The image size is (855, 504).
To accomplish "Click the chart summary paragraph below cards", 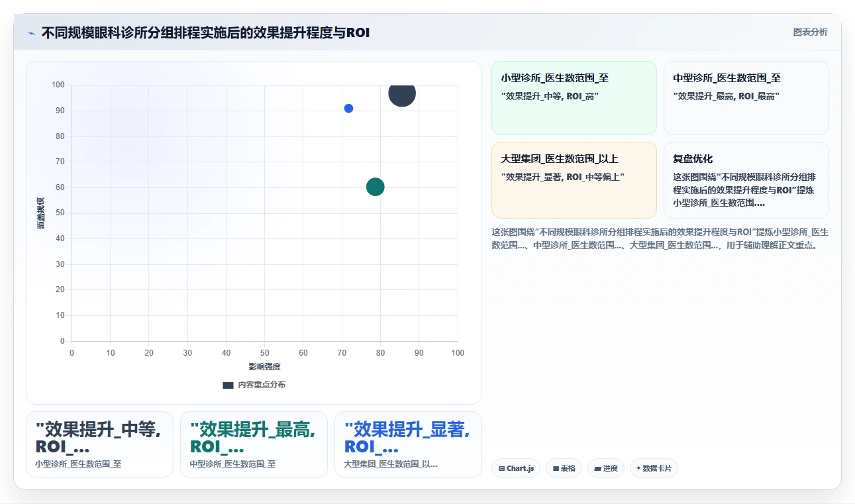I will [660, 238].
